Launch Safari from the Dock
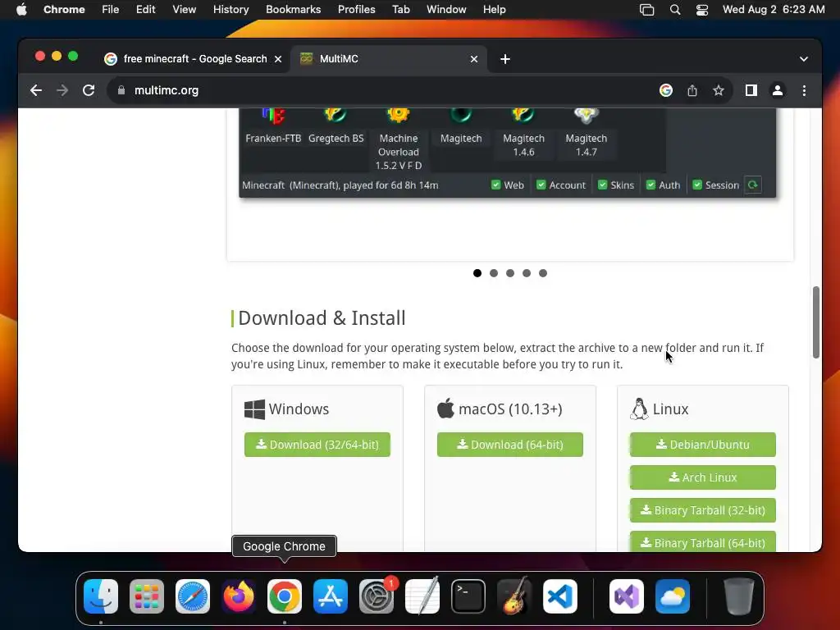The width and height of the screenshot is (840, 630). click(x=193, y=596)
